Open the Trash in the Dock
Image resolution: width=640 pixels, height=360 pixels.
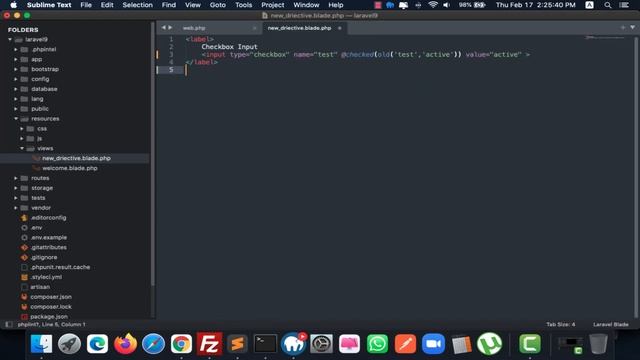(x=598, y=344)
